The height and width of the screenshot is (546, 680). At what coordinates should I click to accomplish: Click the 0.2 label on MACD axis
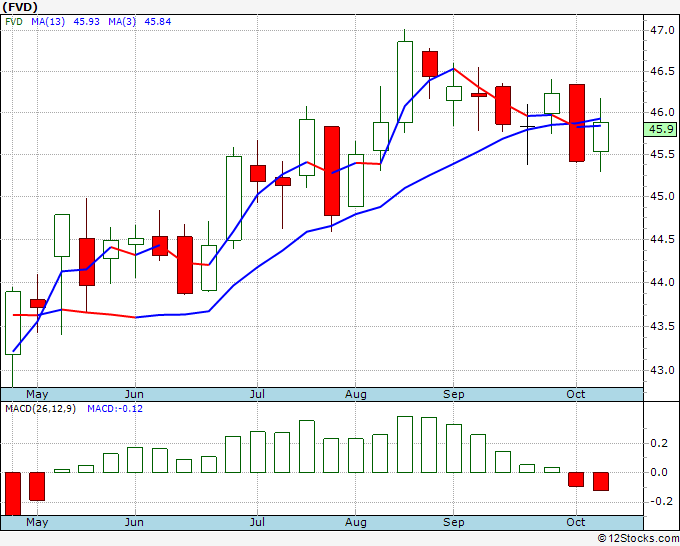(x=659, y=443)
